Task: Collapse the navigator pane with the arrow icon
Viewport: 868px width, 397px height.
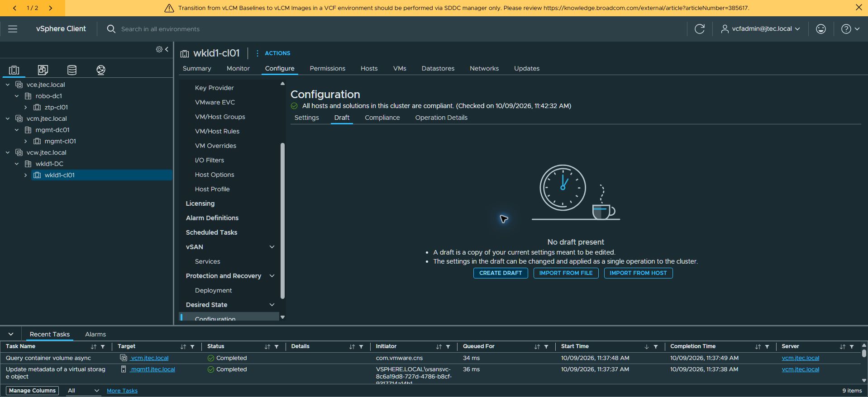Action: (167, 49)
